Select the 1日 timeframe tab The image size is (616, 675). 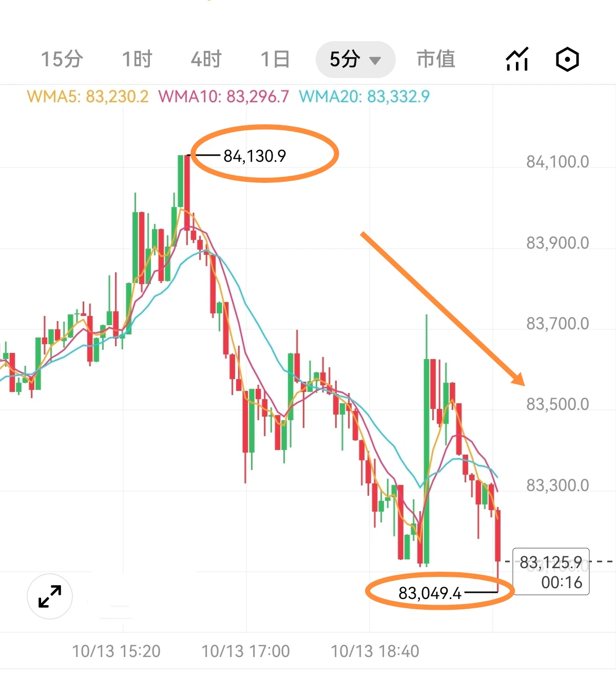[x=275, y=60]
